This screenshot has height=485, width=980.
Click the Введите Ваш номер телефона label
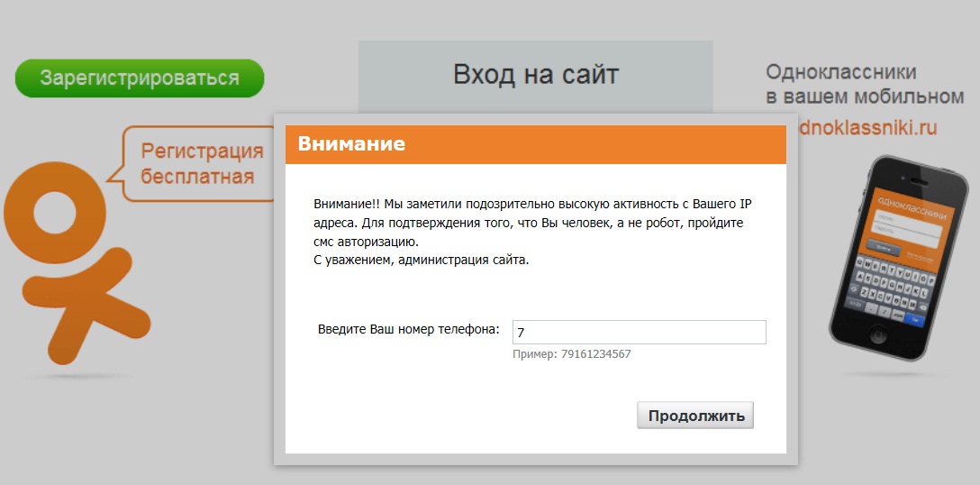coord(409,329)
